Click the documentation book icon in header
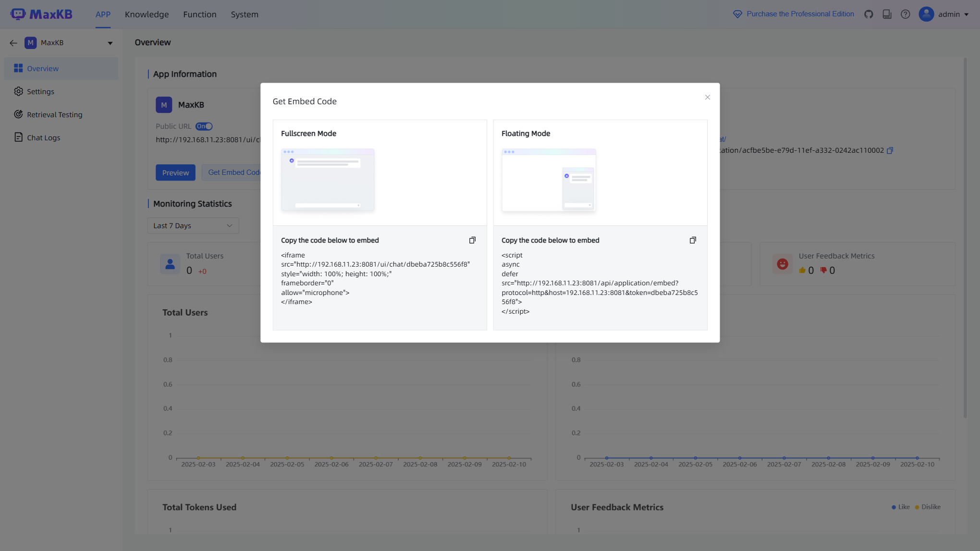980x551 pixels. (886, 14)
